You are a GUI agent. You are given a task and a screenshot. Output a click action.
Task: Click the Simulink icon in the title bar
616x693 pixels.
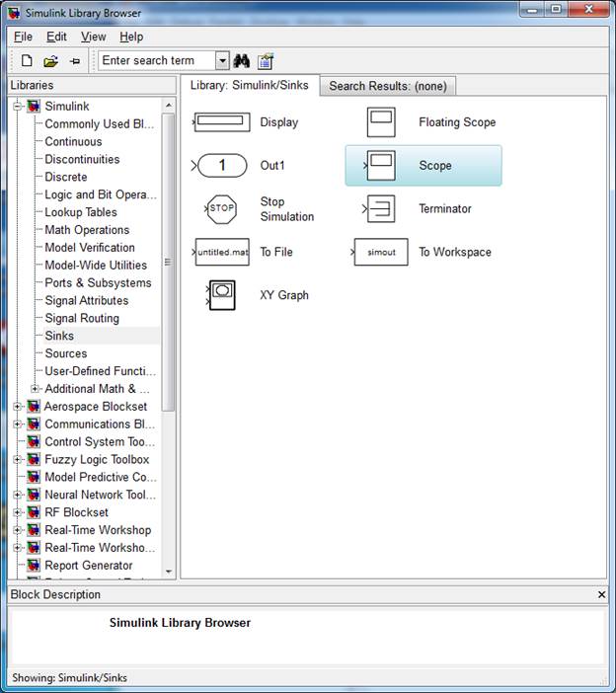pyautogui.click(x=14, y=13)
